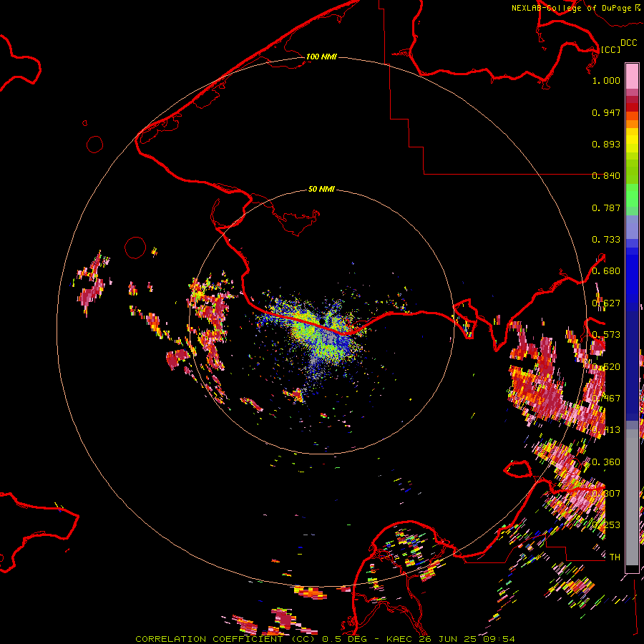Click the larger red circle outline west of radar
This screenshot has width=644, height=644.
click(x=135, y=248)
